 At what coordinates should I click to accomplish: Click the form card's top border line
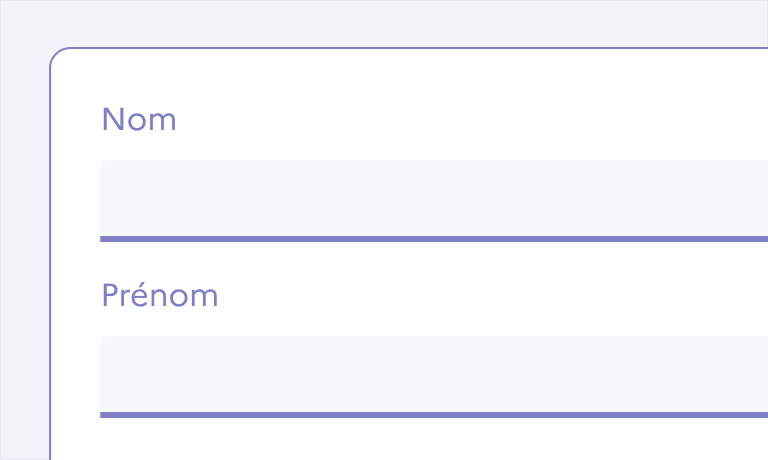pos(400,48)
